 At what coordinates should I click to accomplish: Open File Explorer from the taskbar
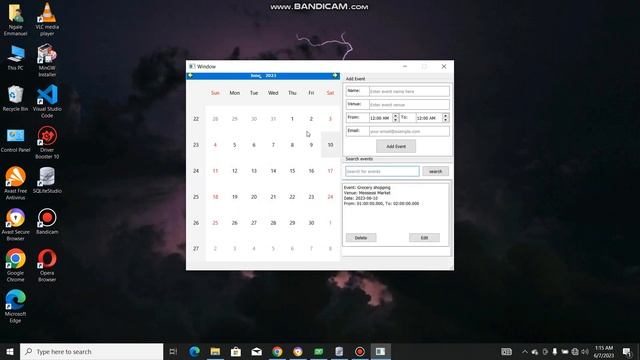pyautogui.click(x=215, y=351)
